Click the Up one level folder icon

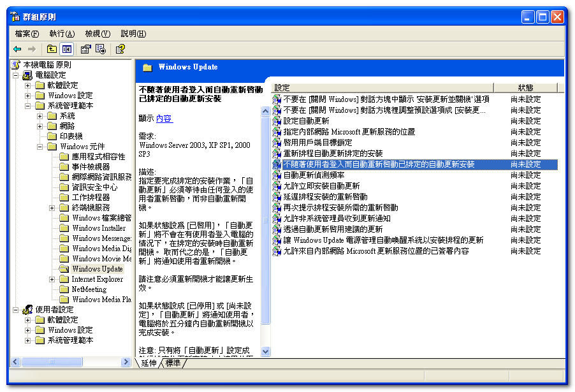point(52,49)
